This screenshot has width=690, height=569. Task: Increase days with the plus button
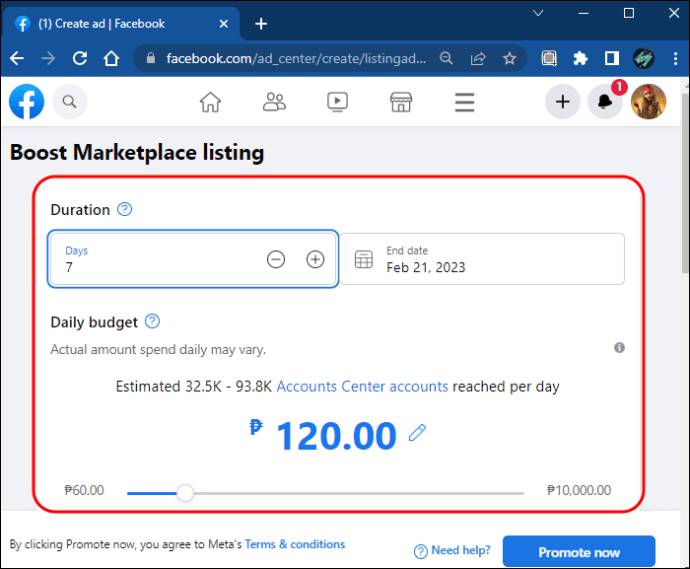315,259
